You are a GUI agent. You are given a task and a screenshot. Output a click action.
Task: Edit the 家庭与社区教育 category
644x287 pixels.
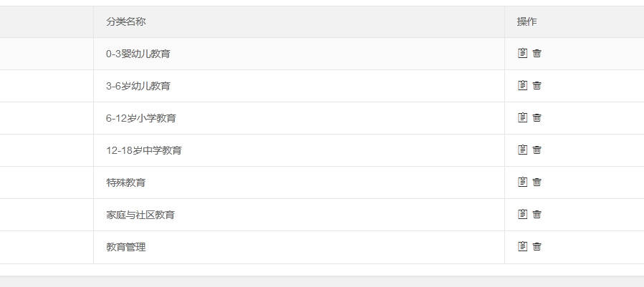point(522,214)
